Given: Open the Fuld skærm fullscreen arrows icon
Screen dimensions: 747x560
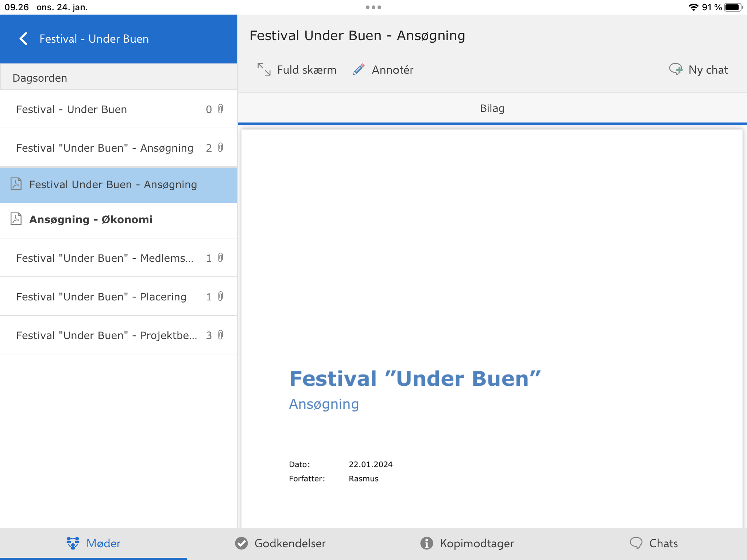Looking at the screenshot, I should (x=264, y=69).
